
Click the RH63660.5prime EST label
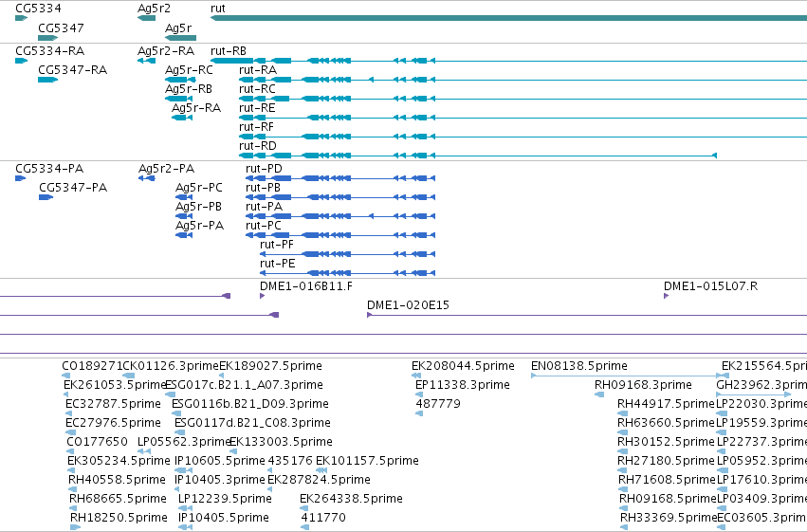coord(667,424)
